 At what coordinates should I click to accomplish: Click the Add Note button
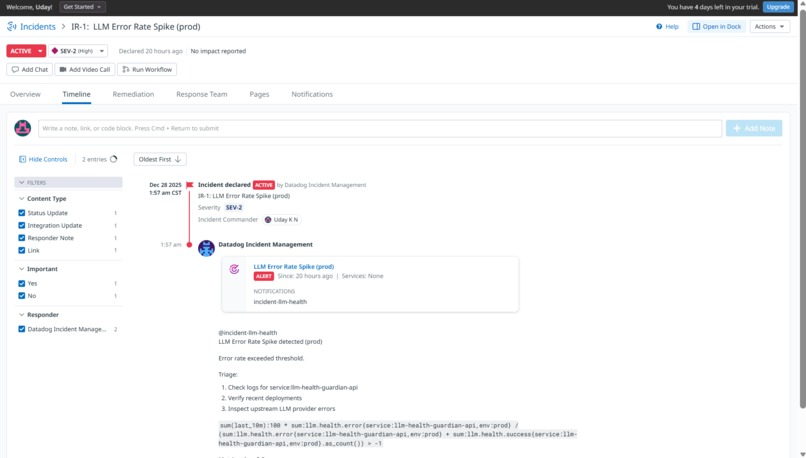pyautogui.click(x=754, y=128)
